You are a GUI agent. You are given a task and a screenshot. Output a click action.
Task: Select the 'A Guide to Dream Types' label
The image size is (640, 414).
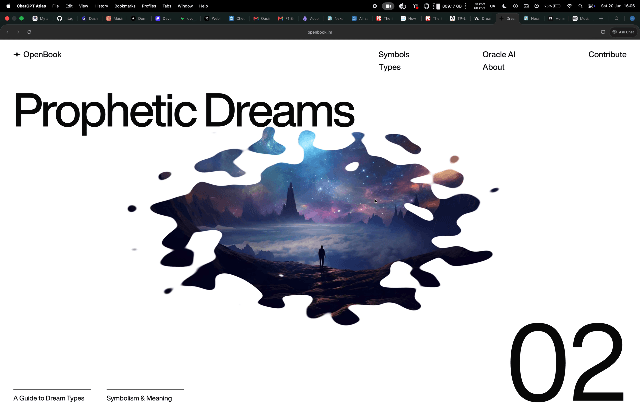[49, 398]
